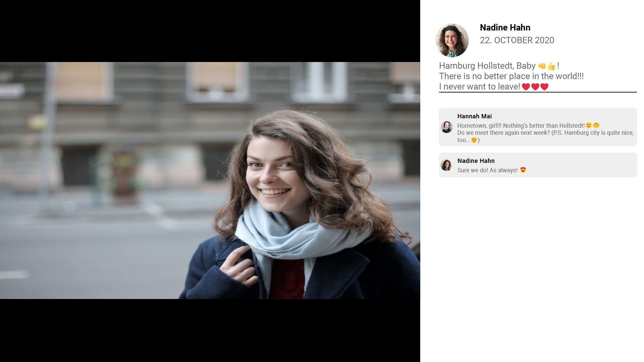This screenshot has height=362, width=644.
Task: Click the upside-down smiley in Hannah's comment
Action: coord(596,125)
